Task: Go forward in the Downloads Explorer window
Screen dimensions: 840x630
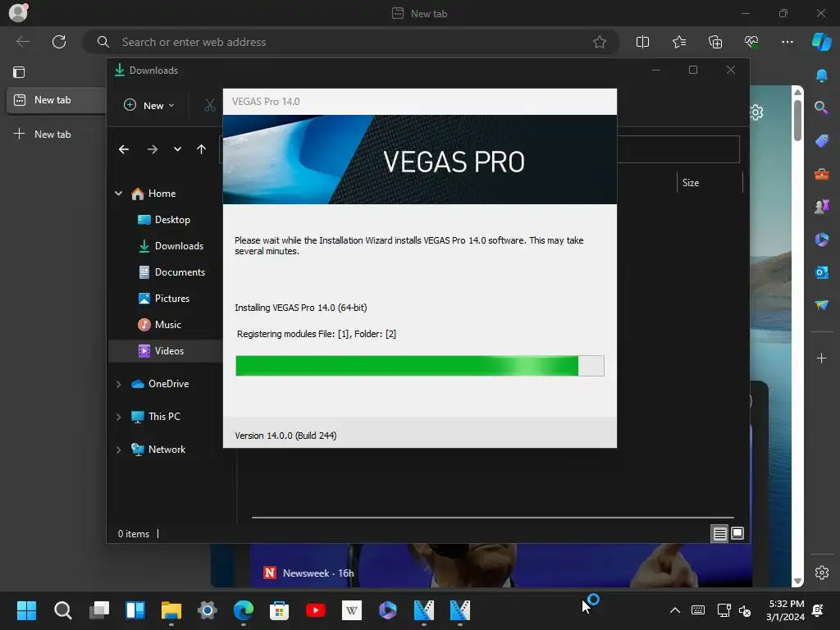Action: [x=152, y=149]
